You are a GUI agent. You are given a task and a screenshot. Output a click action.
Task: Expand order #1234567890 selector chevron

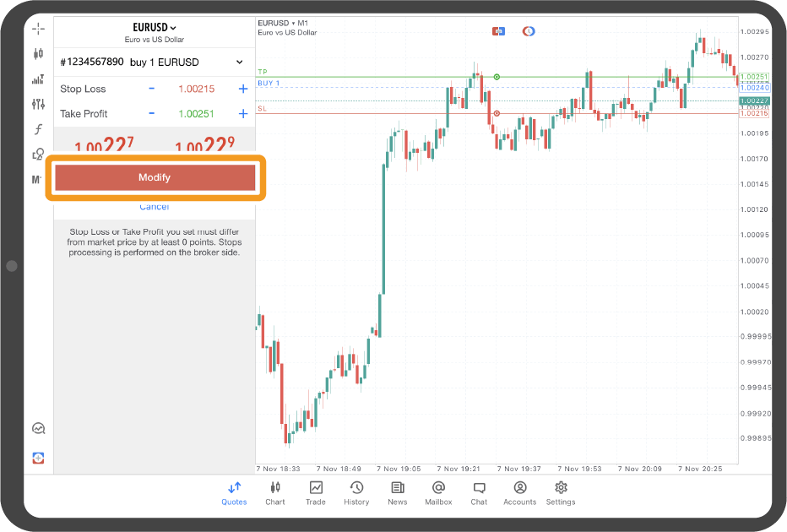point(240,62)
